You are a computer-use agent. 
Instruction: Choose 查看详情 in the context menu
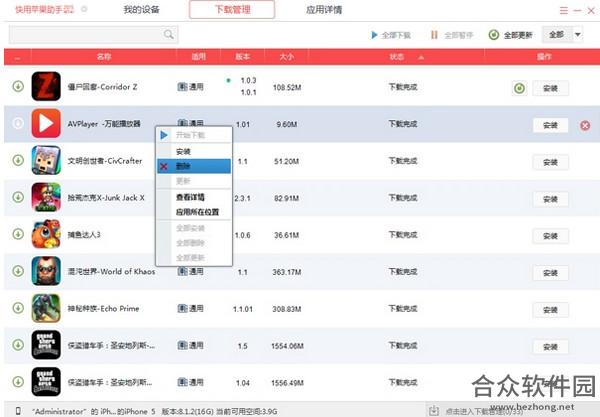pyautogui.click(x=194, y=197)
